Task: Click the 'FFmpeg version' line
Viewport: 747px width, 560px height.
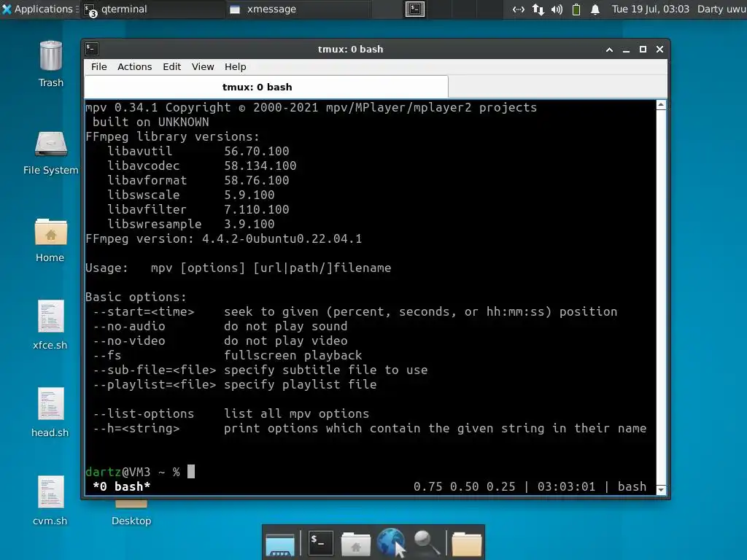Action: [223, 238]
